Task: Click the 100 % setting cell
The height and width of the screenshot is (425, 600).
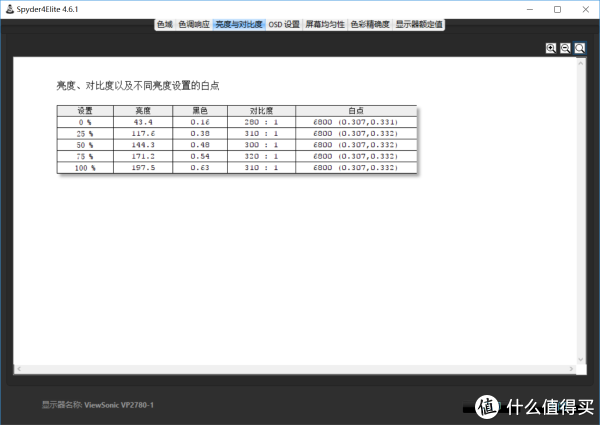Action: pyautogui.click(x=85, y=168)
